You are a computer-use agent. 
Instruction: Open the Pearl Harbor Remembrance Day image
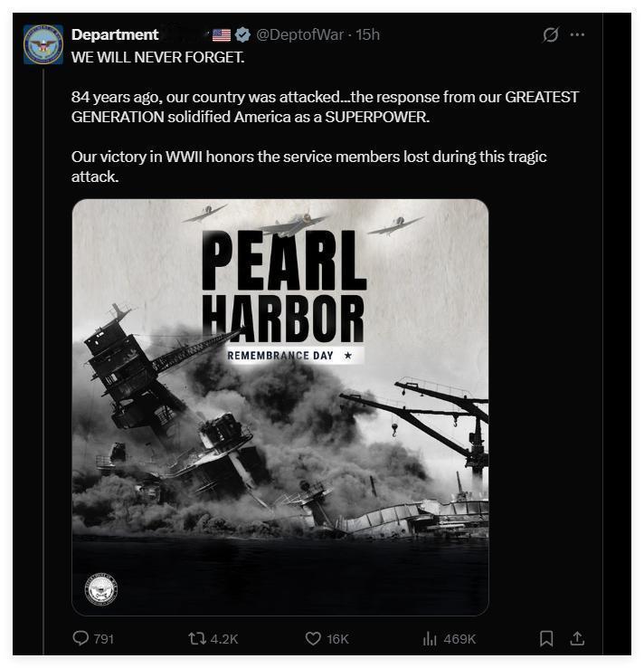pyautogui.click(x=280, y=407)
